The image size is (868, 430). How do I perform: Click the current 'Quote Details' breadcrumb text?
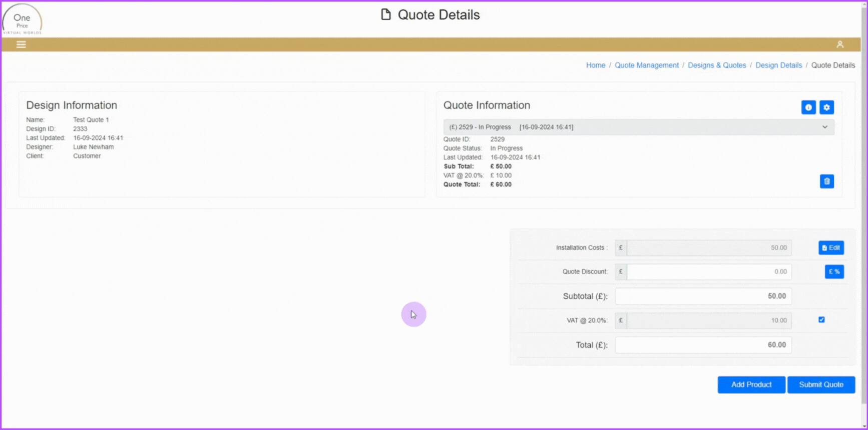833,65
